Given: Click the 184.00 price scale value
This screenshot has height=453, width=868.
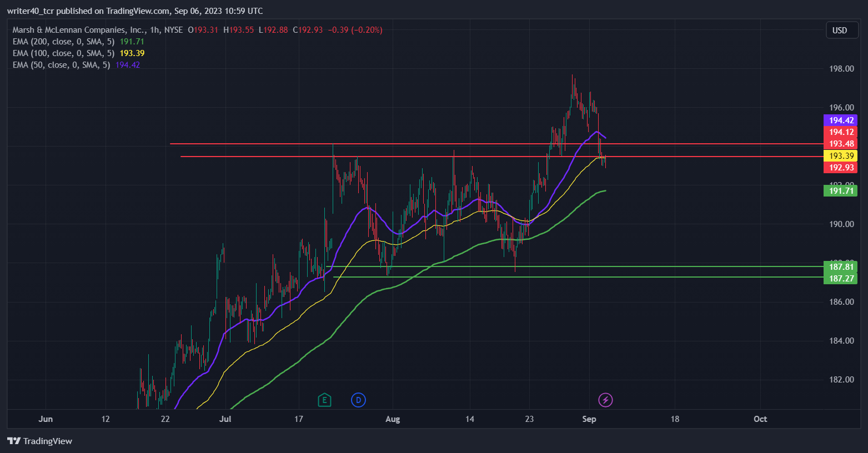Looking at the screenshot, I should pos(841,341).
